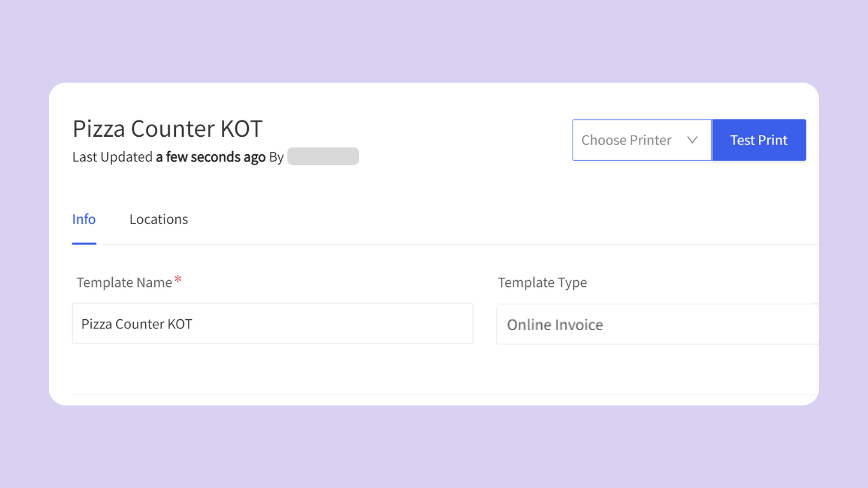
Task: Click inside the Template Name field
Action: (272, 323)
